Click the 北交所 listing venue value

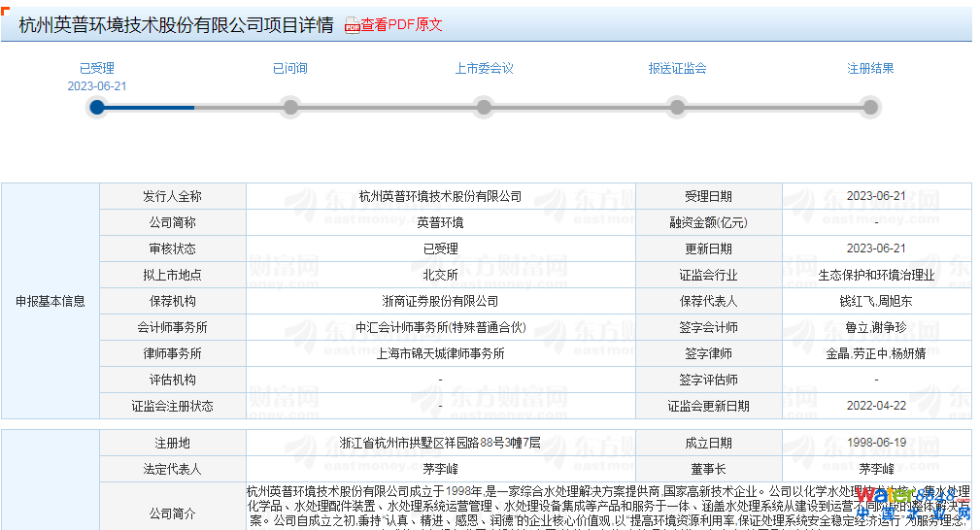point(440,275)
